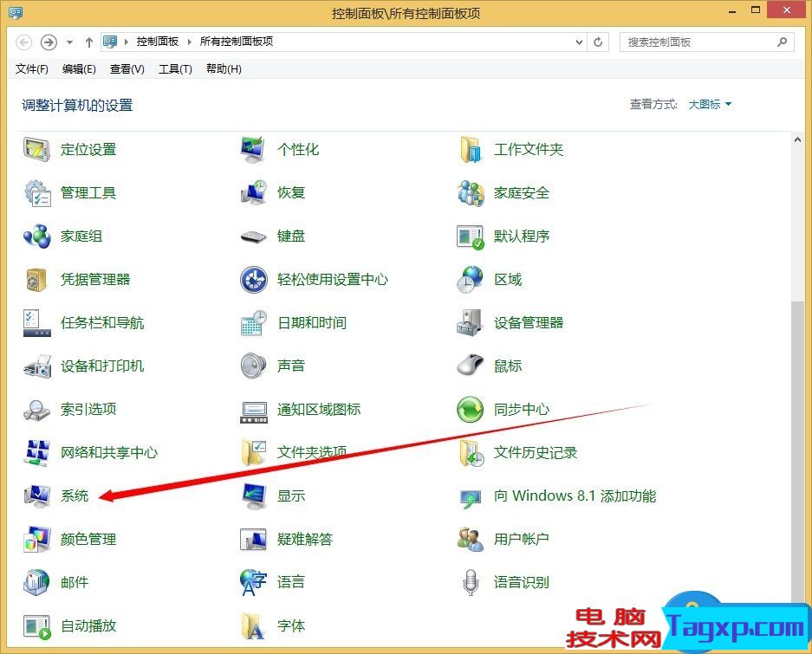This screenshot has height=654, width=812.
Task: Open the 通知区域图标 icon
Action: click(x=254, y=412)
